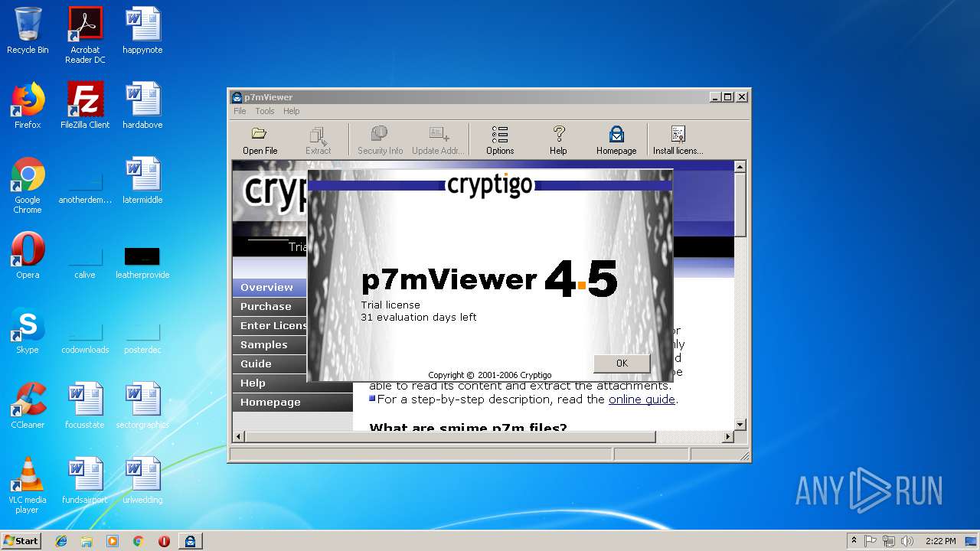This screenshot has height=551, width=980.
Task: Click the vertical scrollbar up arrow
Action: pyautogui.click(x=740, y=166)
